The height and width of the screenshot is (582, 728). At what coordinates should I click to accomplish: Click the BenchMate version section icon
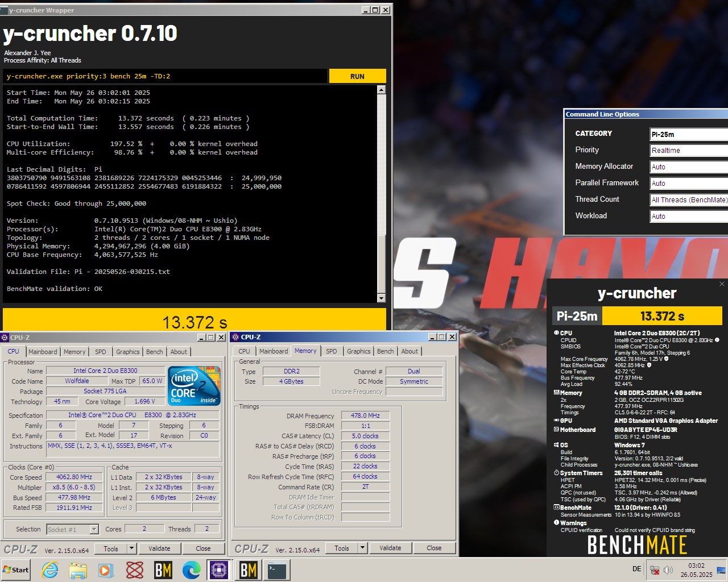pos(556,508)
